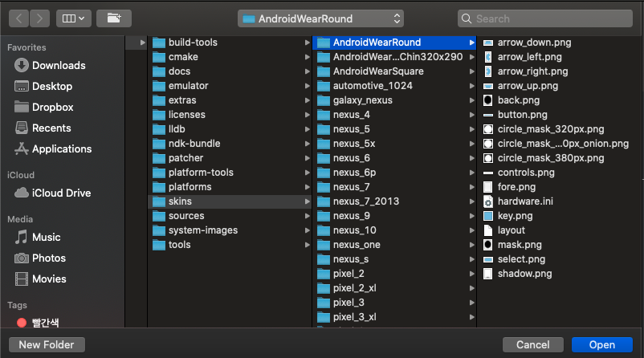The width and height of the screenshot is (644, 358).
Task: Select the galaxy_nexus folder
Action: click(394, 100)
